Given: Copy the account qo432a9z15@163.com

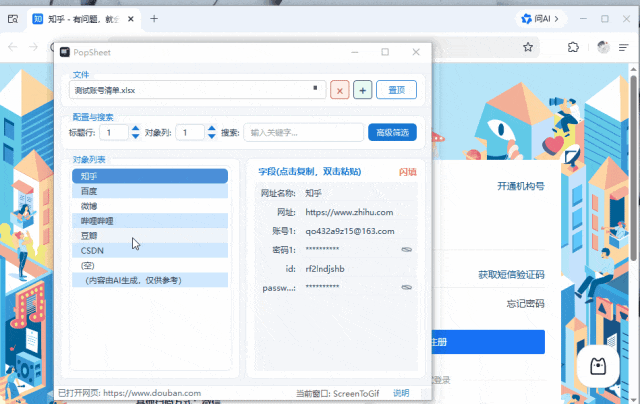Looking at the screenshot, I should click(350, 231).
